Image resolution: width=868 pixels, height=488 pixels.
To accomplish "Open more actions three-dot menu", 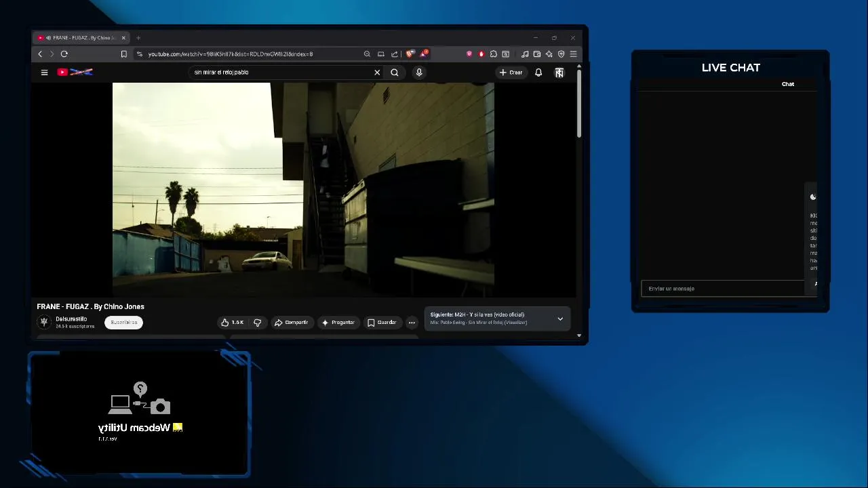I will 412,323.
